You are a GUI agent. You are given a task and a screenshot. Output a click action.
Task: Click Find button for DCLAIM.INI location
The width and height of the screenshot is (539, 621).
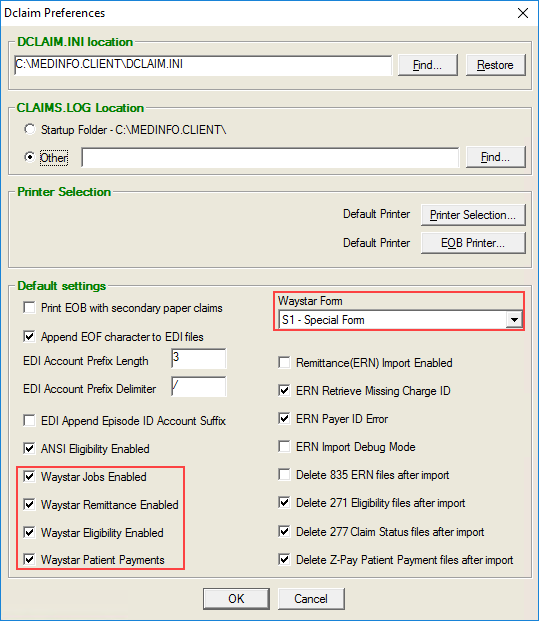click(x=427, y=65)
